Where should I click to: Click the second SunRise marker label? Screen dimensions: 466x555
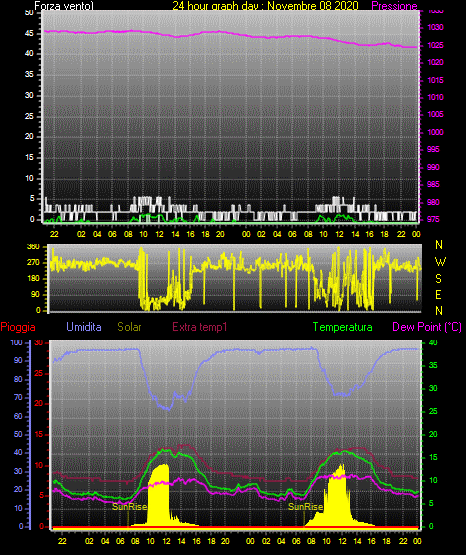coord(305,507)
